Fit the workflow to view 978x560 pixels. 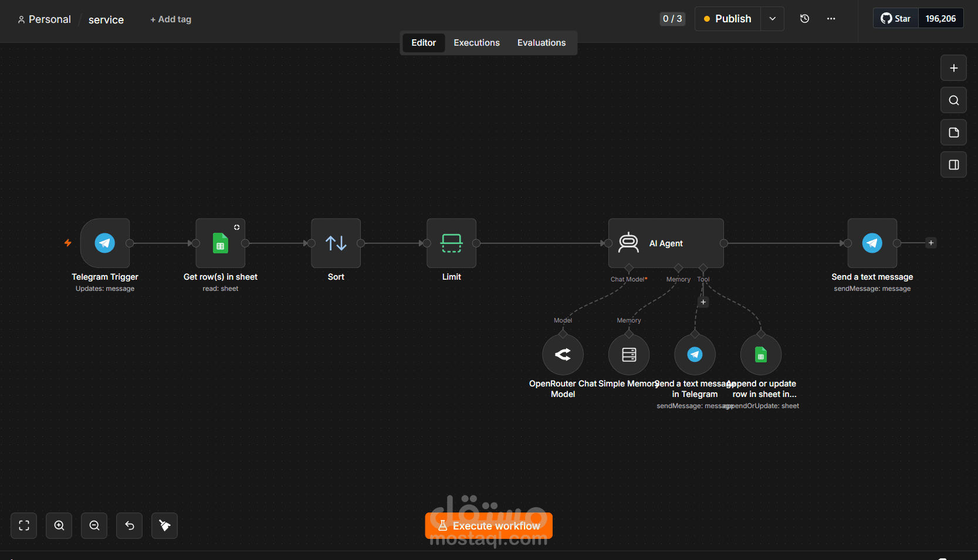pos(24,525)
